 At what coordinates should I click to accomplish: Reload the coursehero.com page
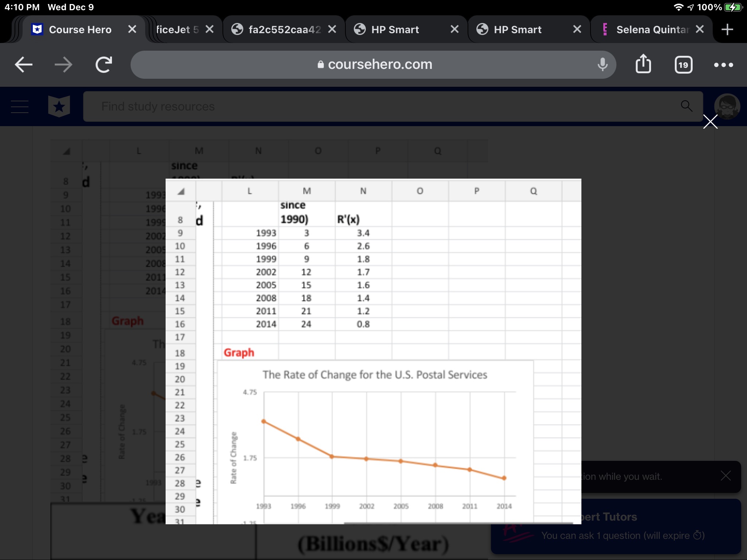click(104, 65)
